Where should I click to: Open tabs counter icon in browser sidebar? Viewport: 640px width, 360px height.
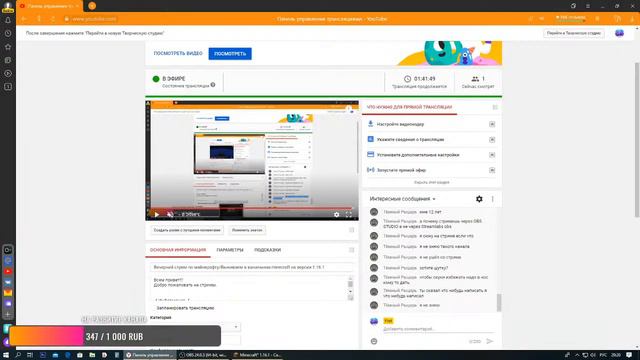pos(8,87)
